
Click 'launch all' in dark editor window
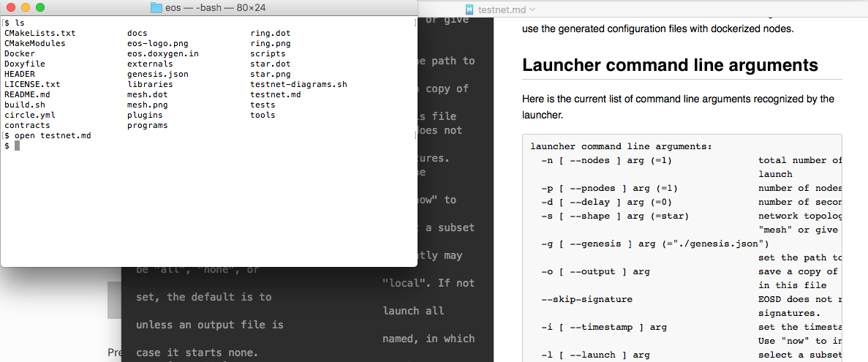pyautogui.click(x=413, y=311)
